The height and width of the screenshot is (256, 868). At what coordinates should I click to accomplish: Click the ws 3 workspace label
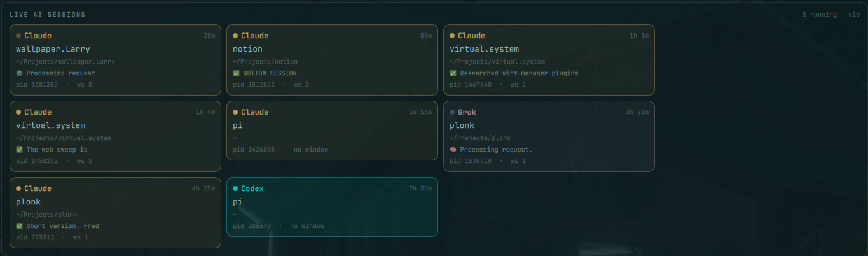301,85
